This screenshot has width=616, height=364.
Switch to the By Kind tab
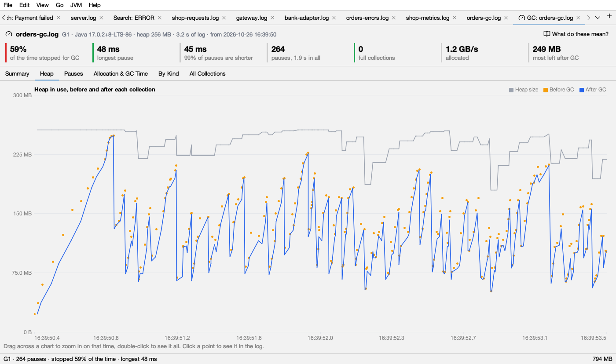click(169, 74)
